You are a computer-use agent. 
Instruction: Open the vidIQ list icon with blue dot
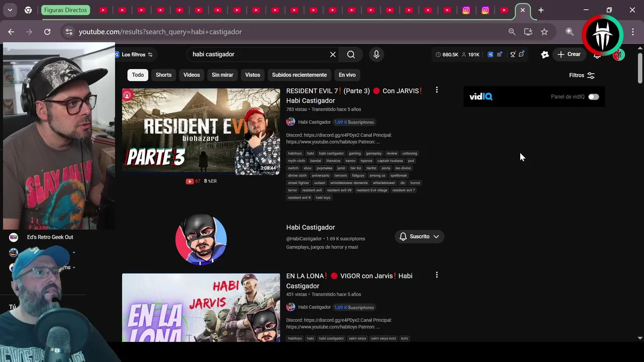click(499, 54)
